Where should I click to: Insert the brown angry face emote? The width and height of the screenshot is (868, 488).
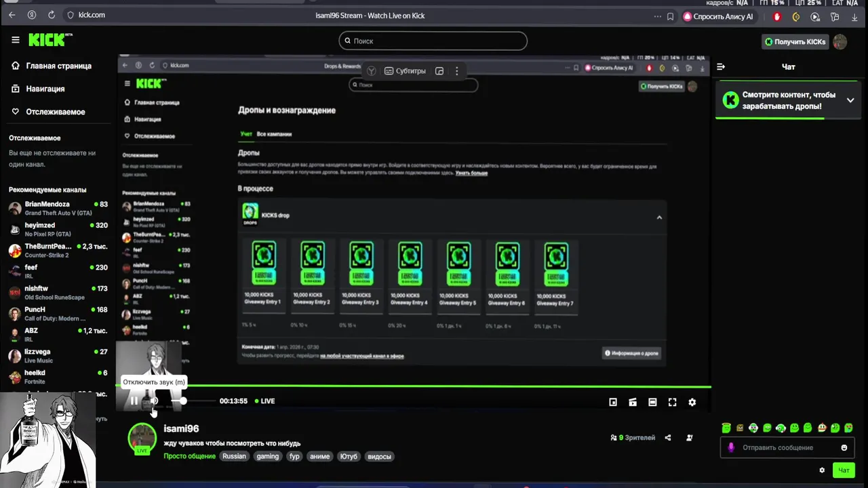point(740,428)
